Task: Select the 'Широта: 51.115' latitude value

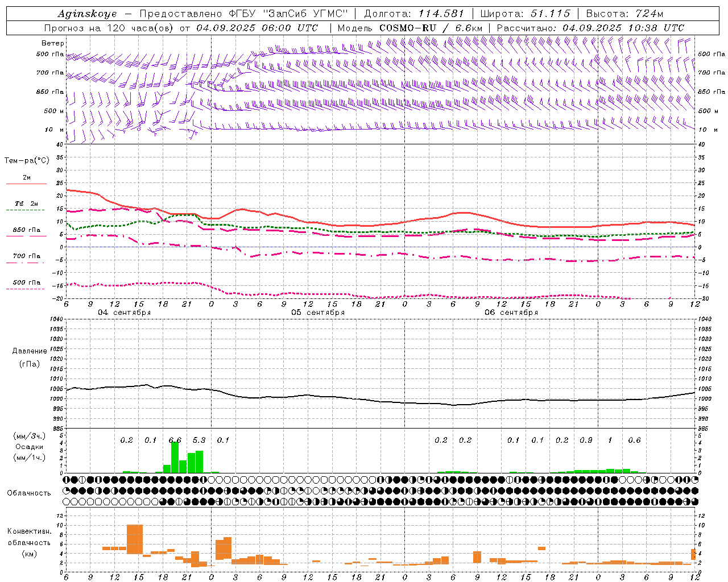Action: 525,14
